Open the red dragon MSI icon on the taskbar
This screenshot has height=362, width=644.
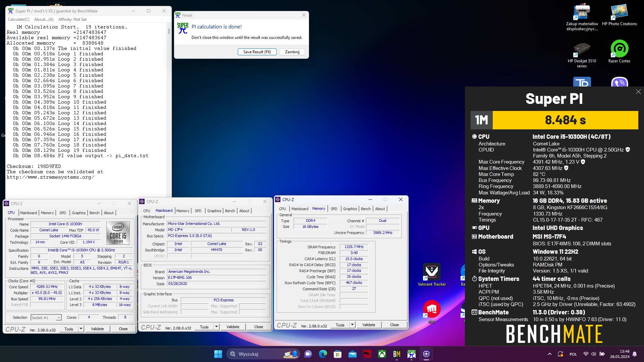point(367,354)
